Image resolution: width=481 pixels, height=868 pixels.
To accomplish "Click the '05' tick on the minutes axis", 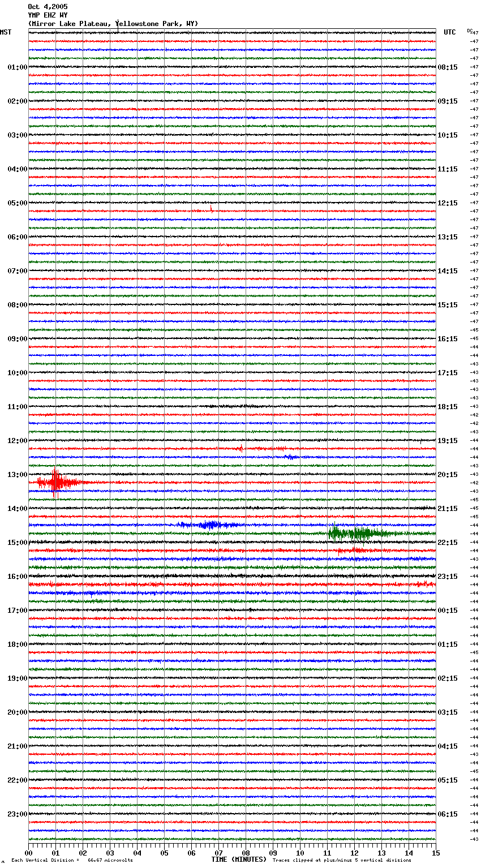I will click(164, 853).
